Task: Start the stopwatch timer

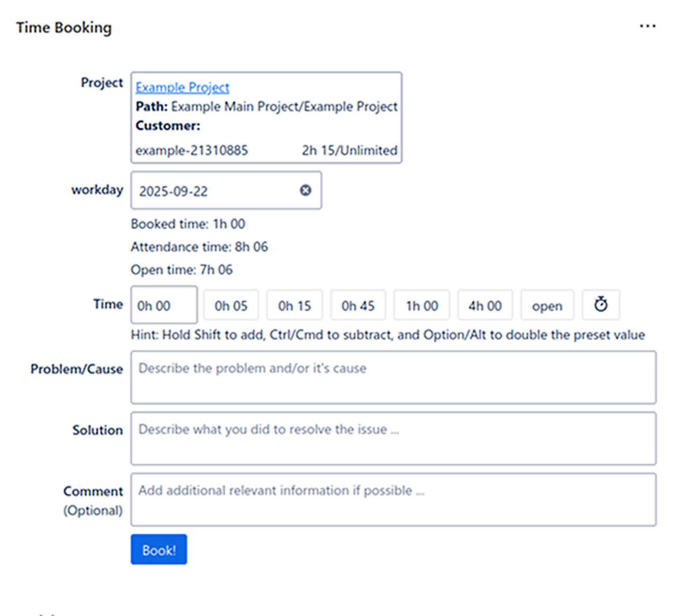Action: [x=600, y=305]
